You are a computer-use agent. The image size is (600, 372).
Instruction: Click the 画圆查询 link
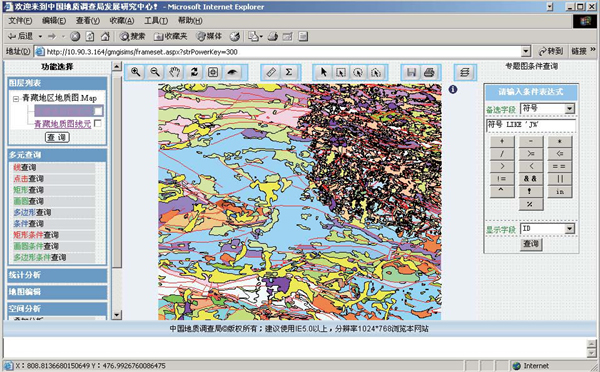pos(28,201)
